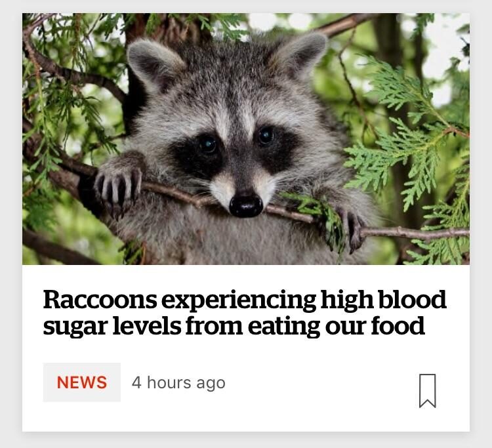Viewport: 492px width, 448px height.
Task: Open the raccoons blood sugar headline
Action: pos(245,312)
